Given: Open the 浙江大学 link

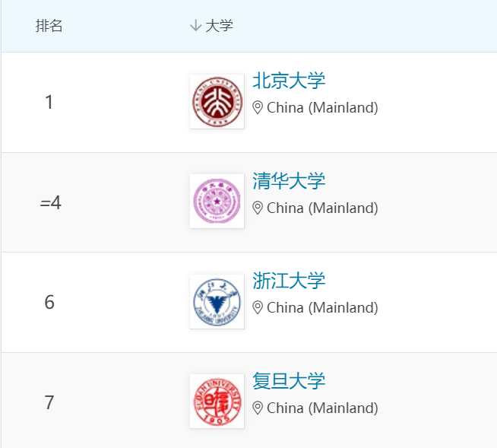Looking at the screenshot, I should pyautogui.click(x=289, y=281).
